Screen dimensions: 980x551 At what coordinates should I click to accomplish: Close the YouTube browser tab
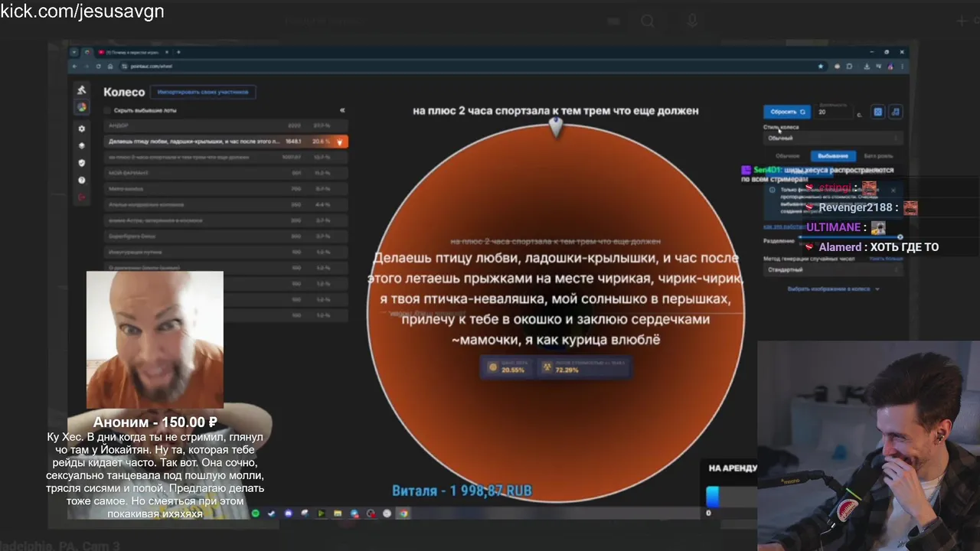167,52
